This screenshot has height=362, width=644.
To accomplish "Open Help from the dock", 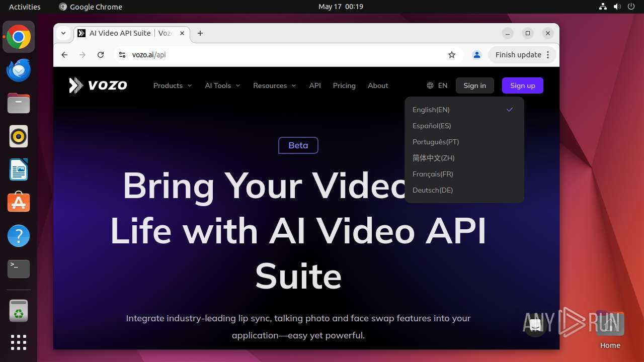I will (19, 236).
